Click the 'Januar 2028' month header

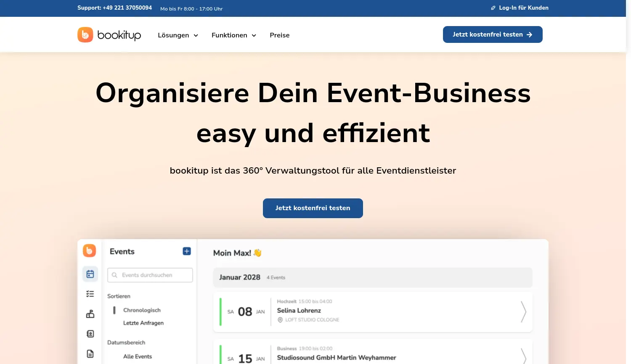click(240, 277)
